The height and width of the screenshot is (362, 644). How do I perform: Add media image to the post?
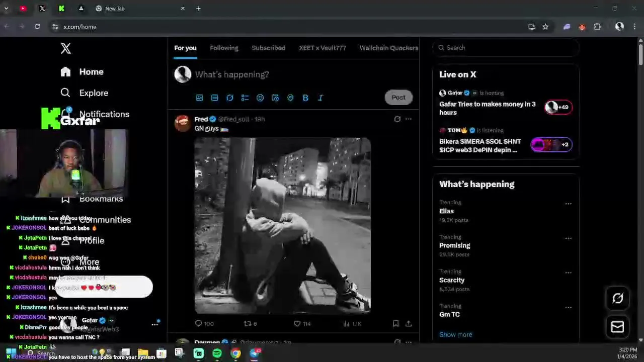199,98
